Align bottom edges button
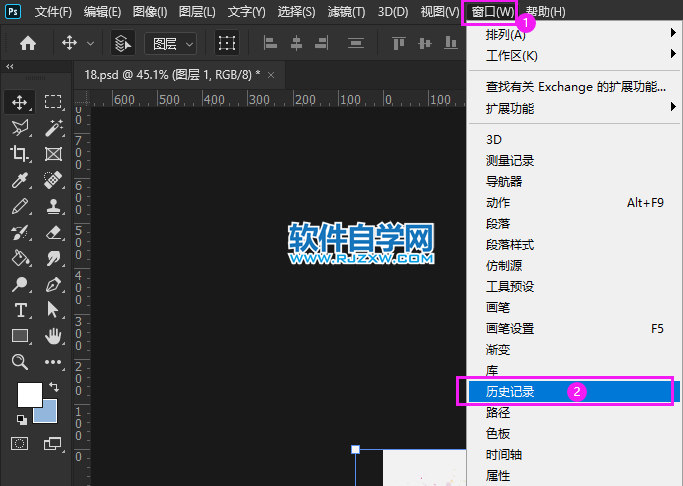 [450, 43]
